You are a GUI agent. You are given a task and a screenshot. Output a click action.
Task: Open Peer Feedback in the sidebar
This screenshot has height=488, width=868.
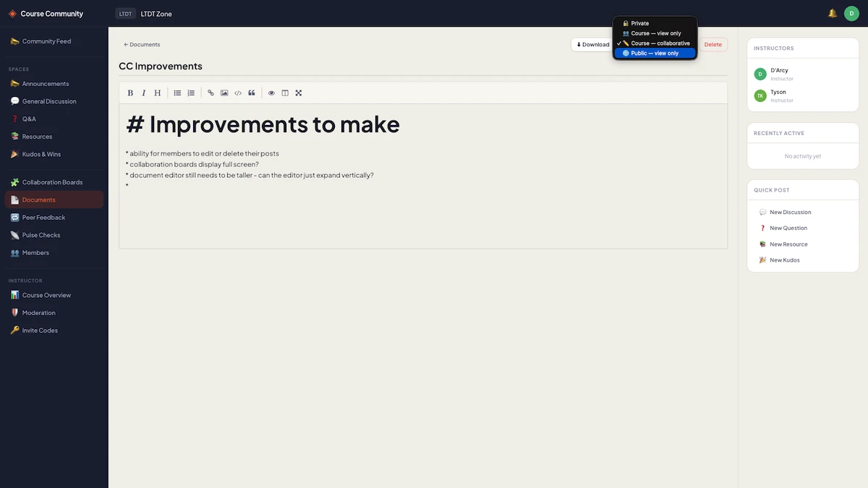[x=43, y=218]
